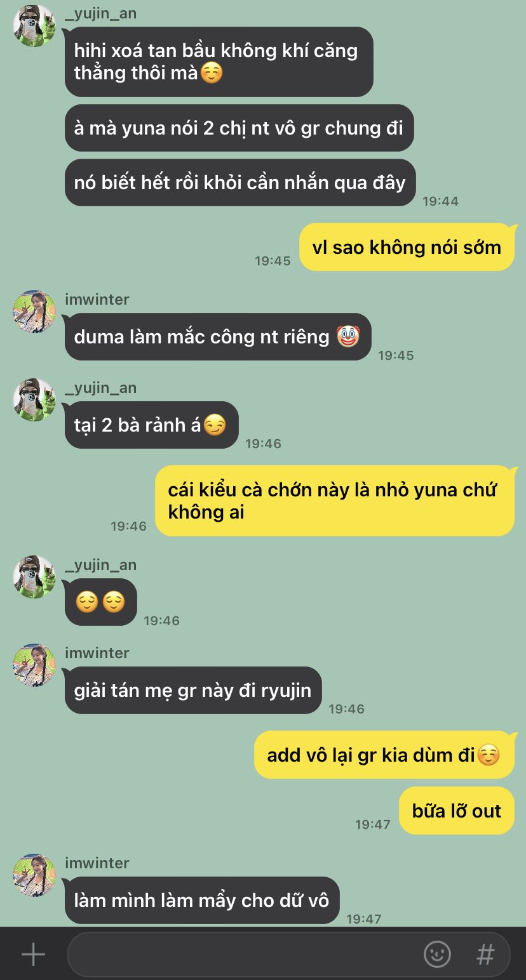This screenshot has height=980, width=526.
Task: Open the emoji picker smiley icon
Action: pos(437,954)
